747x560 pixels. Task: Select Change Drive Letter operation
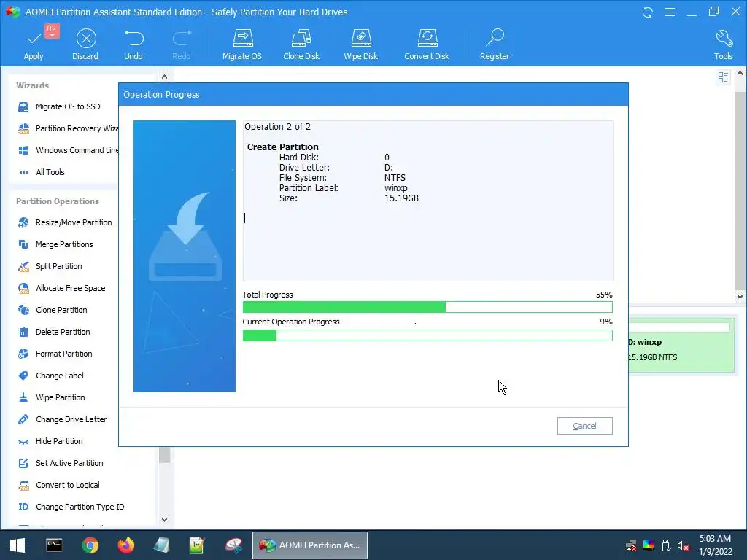pyautogui.click(x=62, y=419)
